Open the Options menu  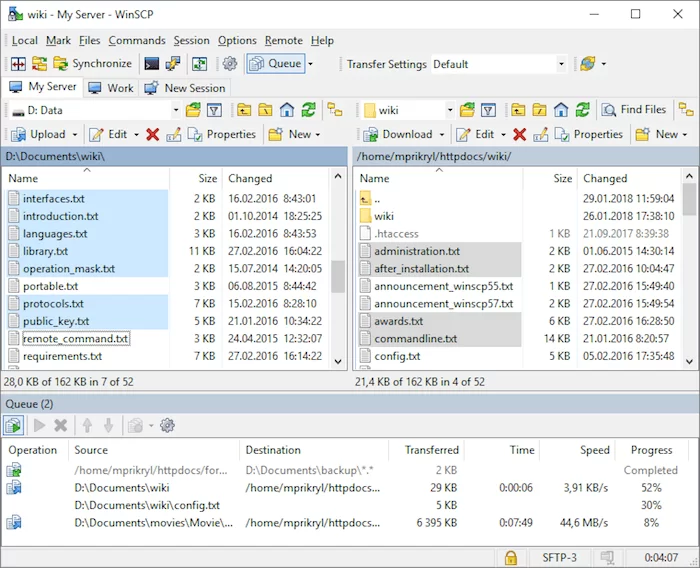(x=237, y=41)
